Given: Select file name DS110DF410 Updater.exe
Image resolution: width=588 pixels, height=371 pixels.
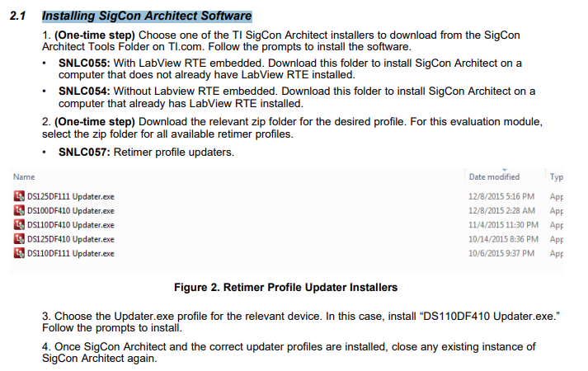Looking at the screenshot, I should (71, 225).
